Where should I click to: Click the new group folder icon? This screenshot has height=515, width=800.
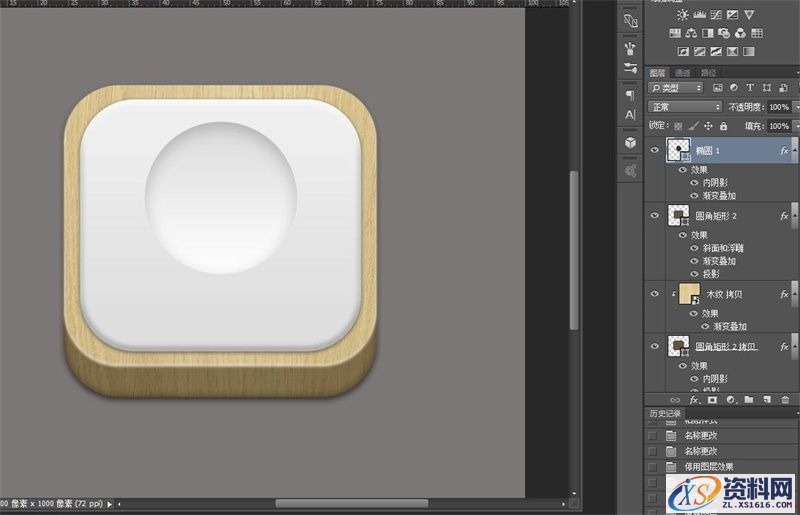[749, 399]
